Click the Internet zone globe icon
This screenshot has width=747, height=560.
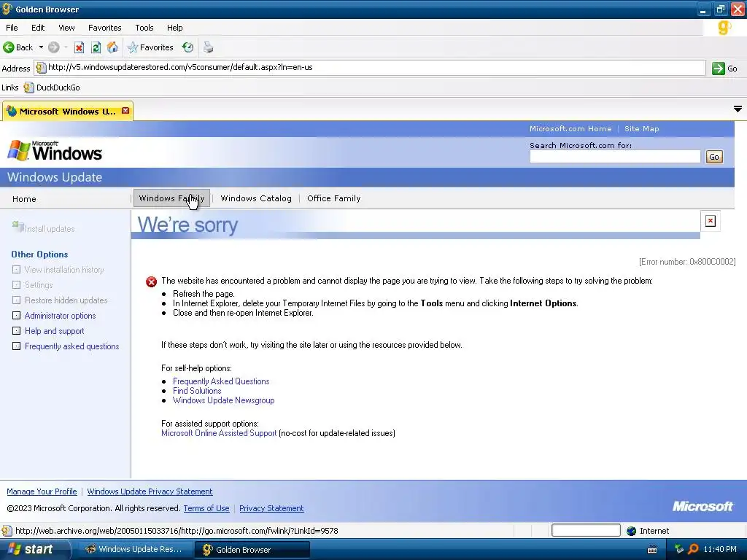[631, 531]
